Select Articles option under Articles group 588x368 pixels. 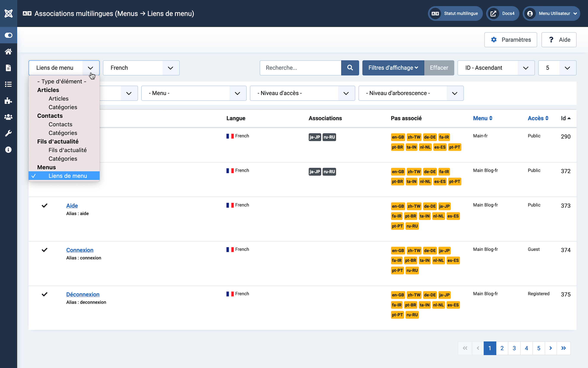coord(64,98)
